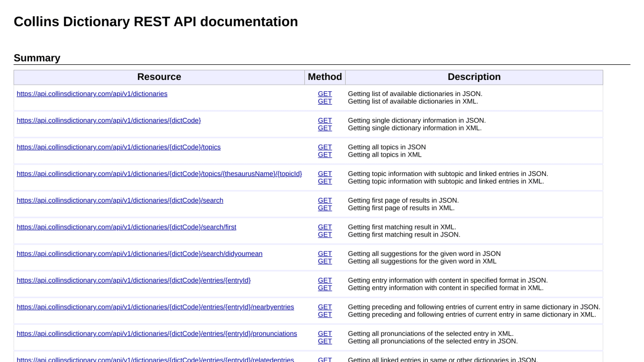Click text 'Getting list of available dictionaries in JSON.'
This screenshot has height=362, width=644.
(415, 94)
